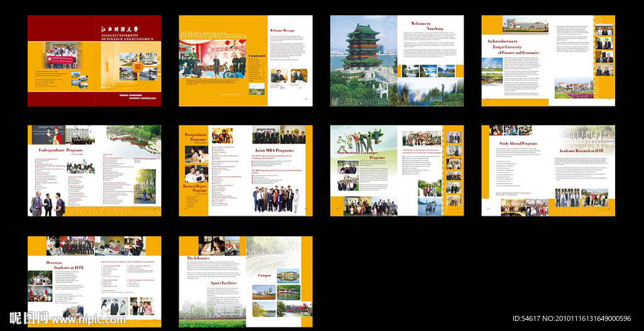This screenshot has width=644, height=331.
Task: Select the jumping students photo
Action: [359, 140]
